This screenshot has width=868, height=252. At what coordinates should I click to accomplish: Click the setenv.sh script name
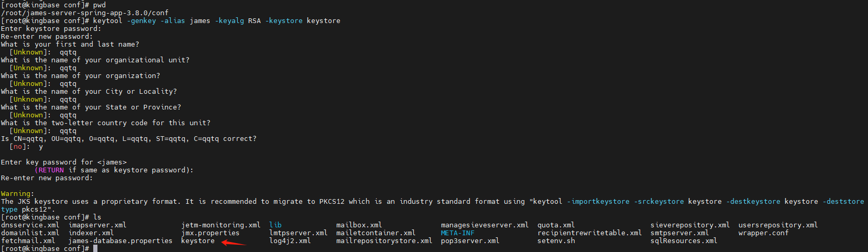pos(556,241)
